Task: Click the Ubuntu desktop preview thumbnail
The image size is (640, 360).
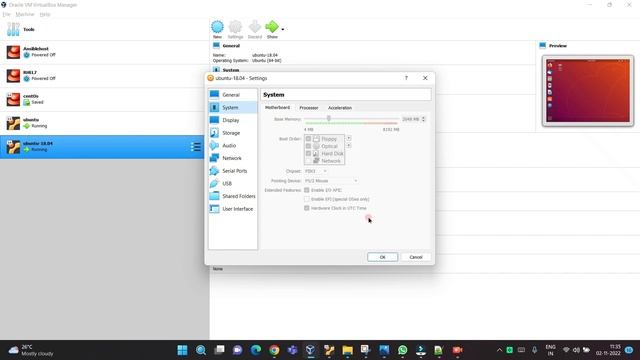Action: tap(588, 91)
